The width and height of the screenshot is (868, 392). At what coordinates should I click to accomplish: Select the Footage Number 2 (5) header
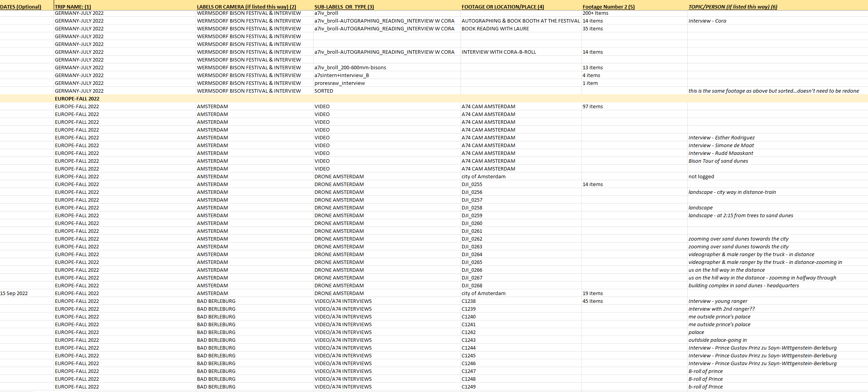[x=608, y=7]
